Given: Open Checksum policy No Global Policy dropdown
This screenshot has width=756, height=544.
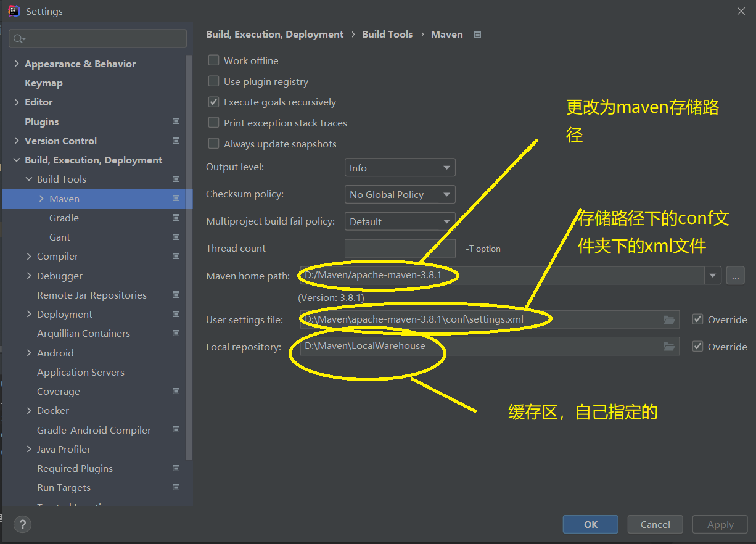Looking at the screenshot, I should (400, 194).
